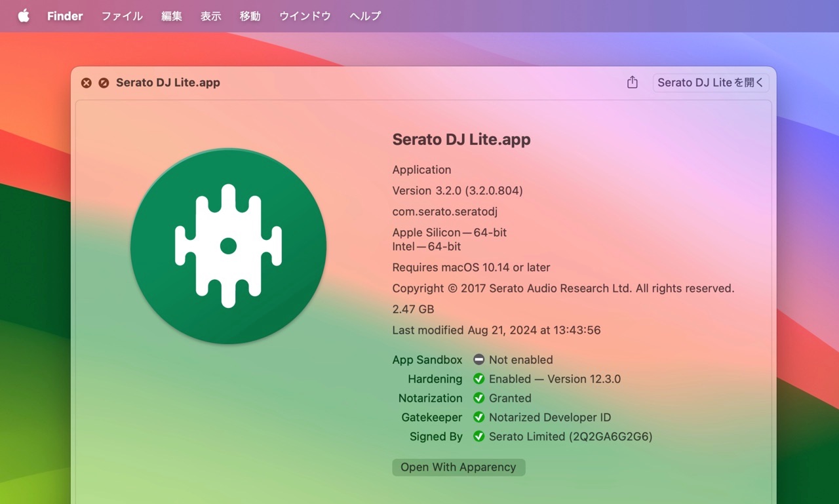The width and height of the screenshot is (839, 504).
Task: Click the window title Serato DJ Lite.app
Action: pos(168,83)
